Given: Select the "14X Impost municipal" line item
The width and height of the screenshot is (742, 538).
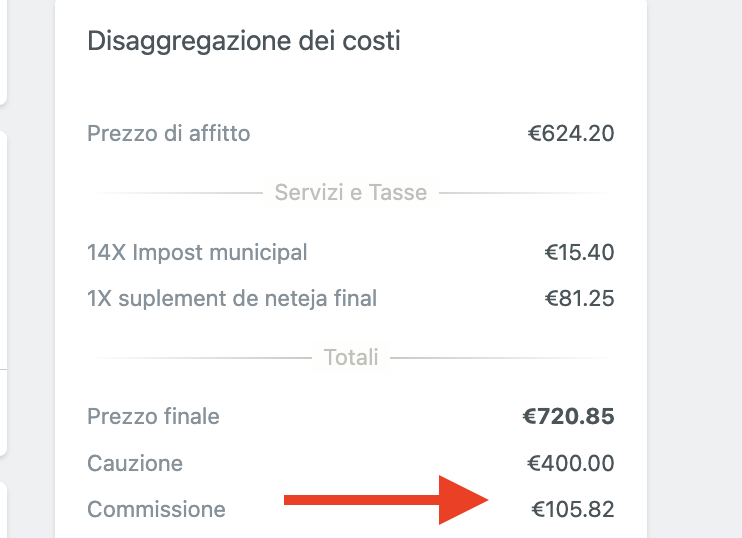Looking at the screenshot, I should (197, 253).
